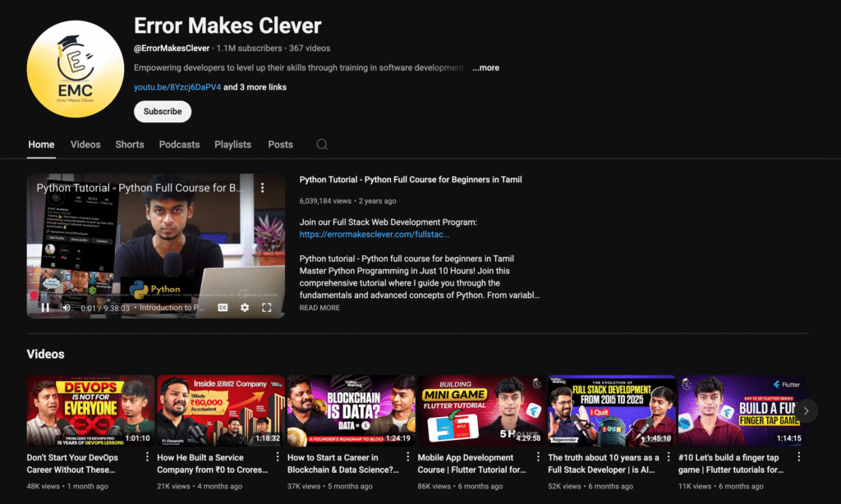The image size is (841, 504).
Task: Open the channel search magnifier icon
Action: pos(322,144)
